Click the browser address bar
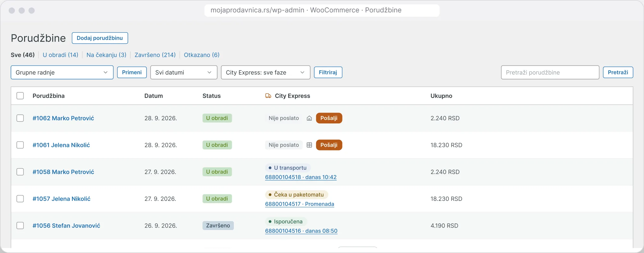Viewport: 644px width, 253px height. click(x=322, y=10)
